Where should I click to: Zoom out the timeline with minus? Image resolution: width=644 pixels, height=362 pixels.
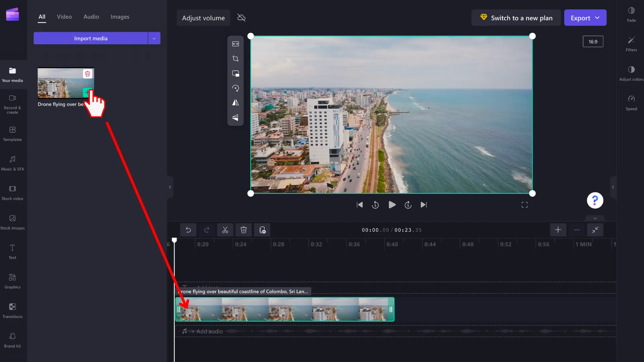click(x=577, y=230)
